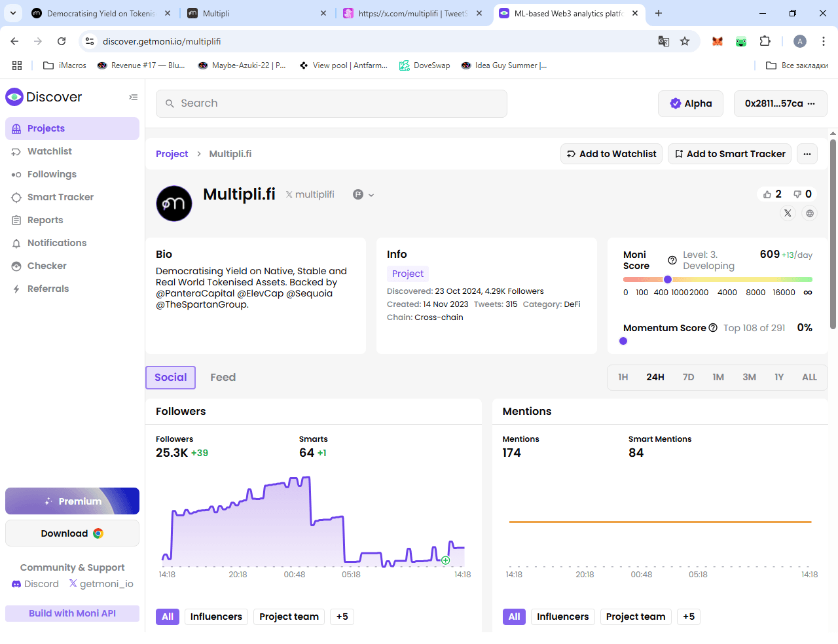Open the bookmarks apps grid icon

(x=17, y=65)
